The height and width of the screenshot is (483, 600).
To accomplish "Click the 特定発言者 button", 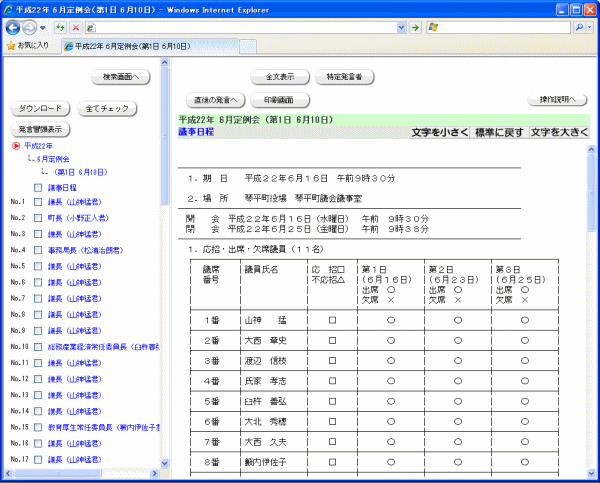I will click(344, 77).
